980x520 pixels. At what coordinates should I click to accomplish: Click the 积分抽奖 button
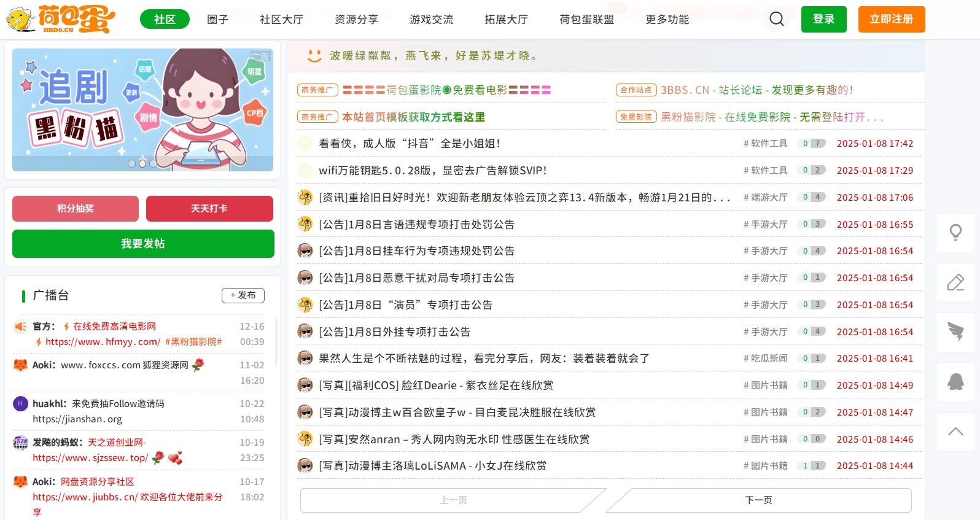(76, 209)
